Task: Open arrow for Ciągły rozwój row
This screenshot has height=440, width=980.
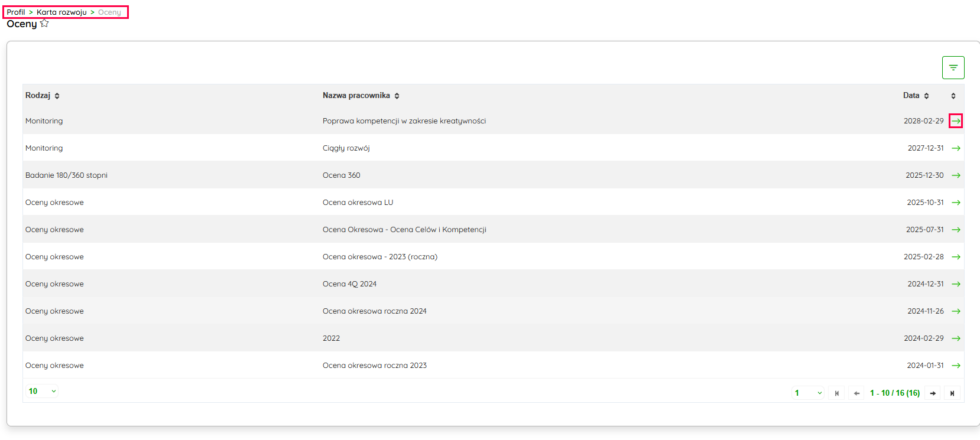Action: click(x=956, y=148)
